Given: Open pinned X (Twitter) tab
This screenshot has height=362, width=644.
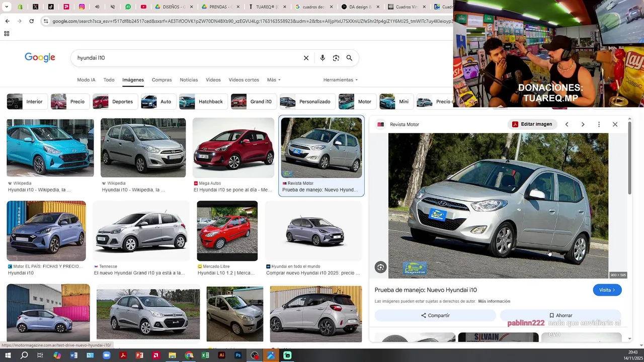Looking at the screenshot, I should 35,7.
